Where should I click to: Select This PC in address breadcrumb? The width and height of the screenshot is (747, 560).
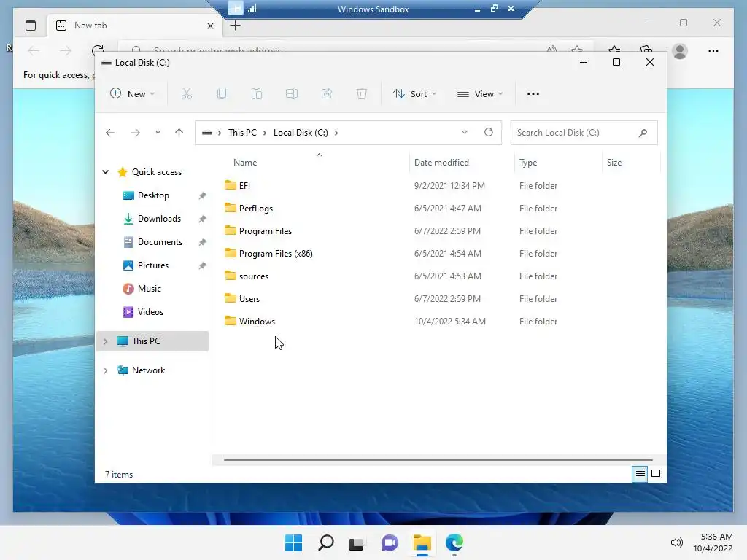tap(242, 133)
